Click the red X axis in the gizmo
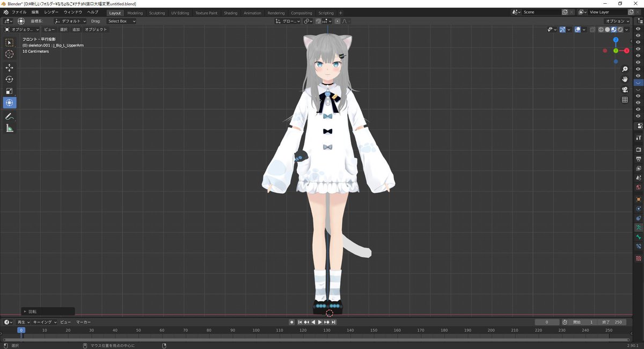The height and width of the screenshot is (349, 644). (626, 50)
